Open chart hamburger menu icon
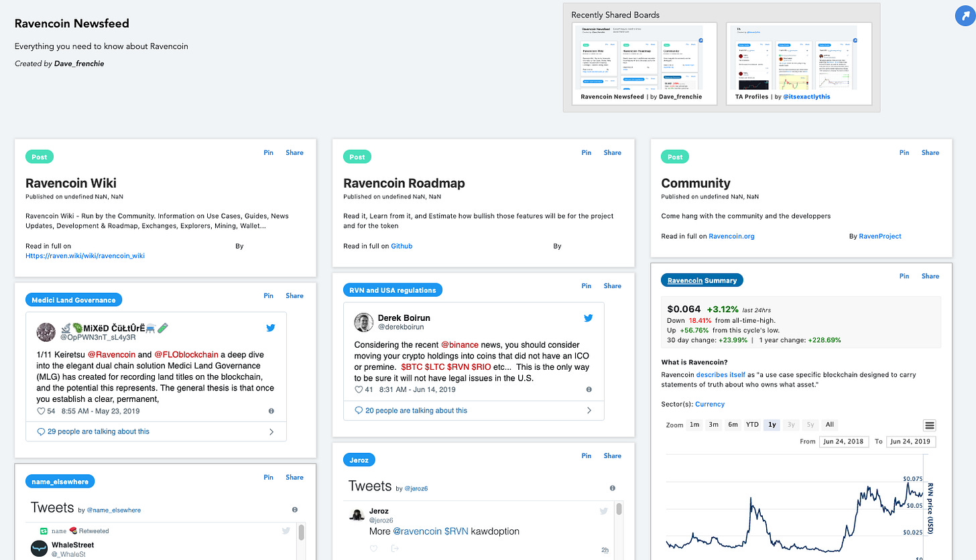Viewport: 976px width, 560px height. pos(929,425)
